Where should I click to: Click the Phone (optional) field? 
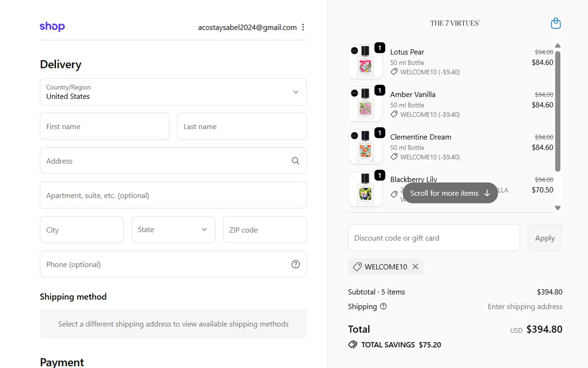173,264
